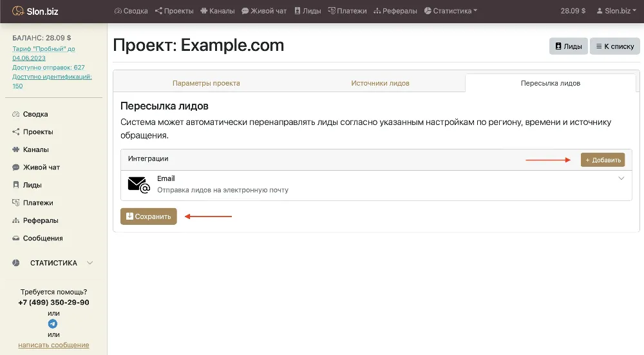This screenshot has height=355, width=644.
Task: Click the БАЛАНС: 28.09 $ text in sidebar
Action: point(41,38)
